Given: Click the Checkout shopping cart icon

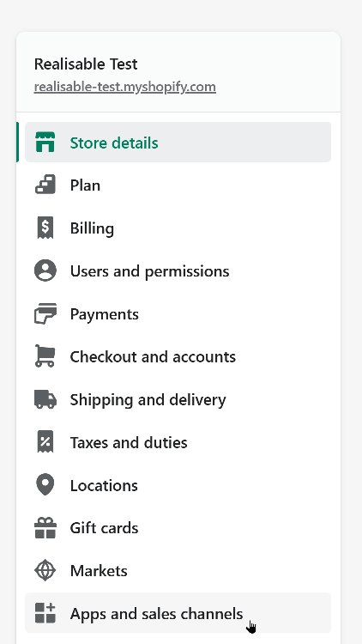Looking at the screenshot, I should 45,356.
